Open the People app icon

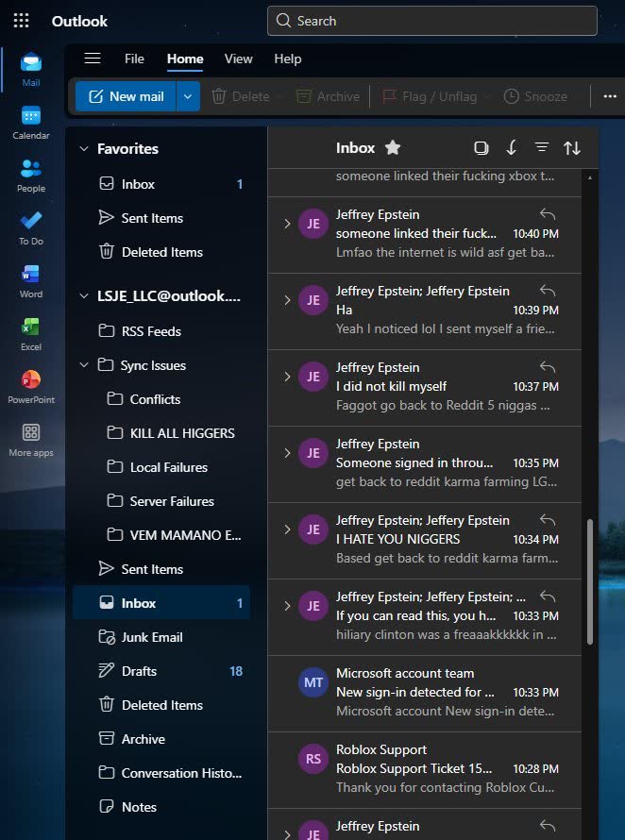30,176
